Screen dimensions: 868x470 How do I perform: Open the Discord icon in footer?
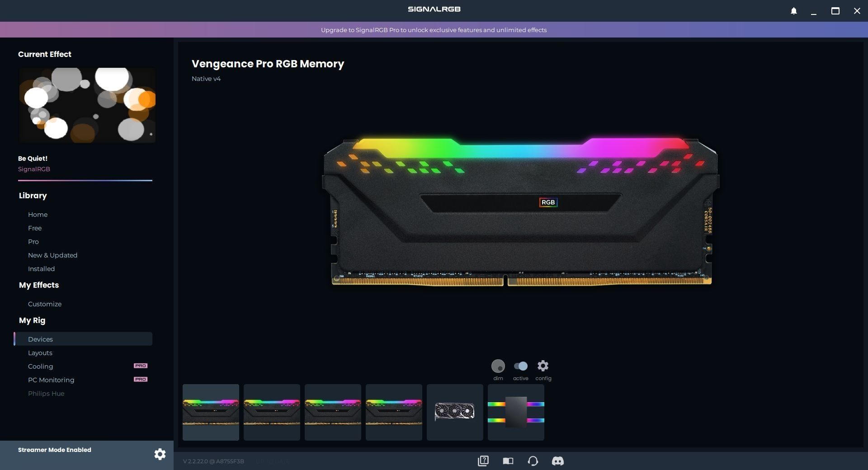[x=558, y=461]
